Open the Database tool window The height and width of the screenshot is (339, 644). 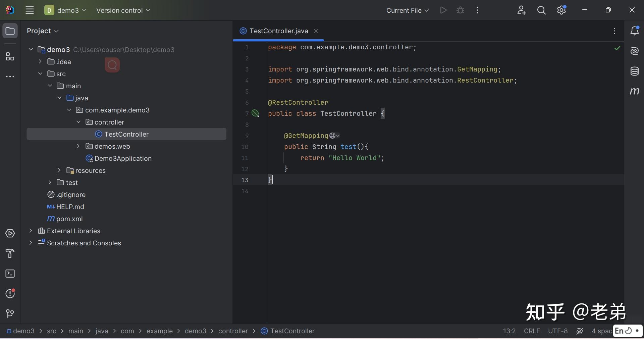tap(634, 71)
